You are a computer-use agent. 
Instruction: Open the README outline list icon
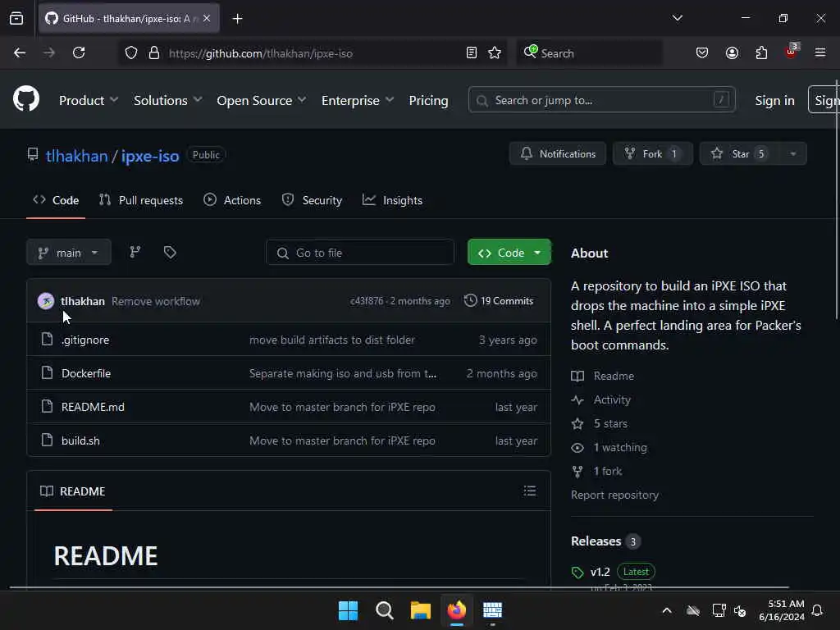point(530,491)
